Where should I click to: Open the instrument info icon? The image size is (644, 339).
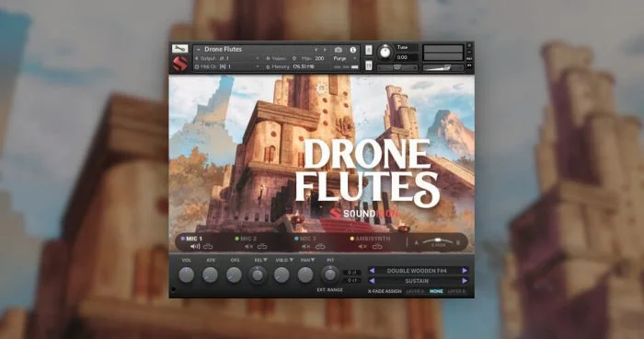pyautogui.click(x=352, y=50)
